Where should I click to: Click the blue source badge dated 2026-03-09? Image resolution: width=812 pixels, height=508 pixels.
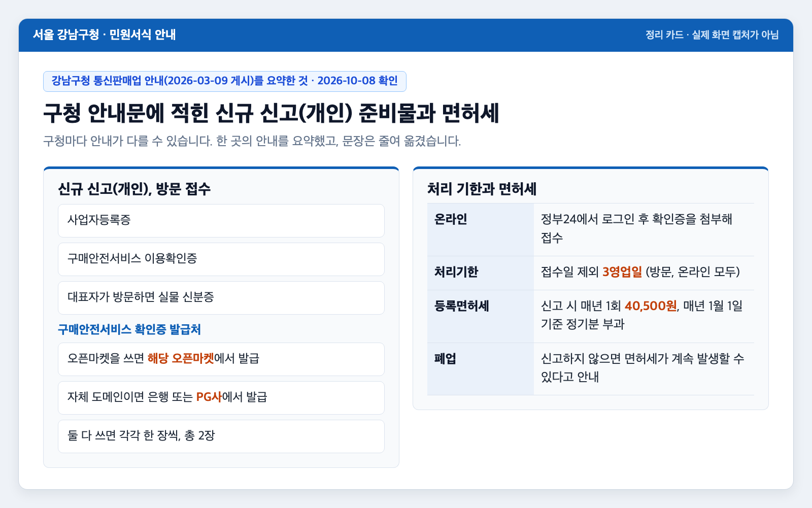(x=225, y=81)
